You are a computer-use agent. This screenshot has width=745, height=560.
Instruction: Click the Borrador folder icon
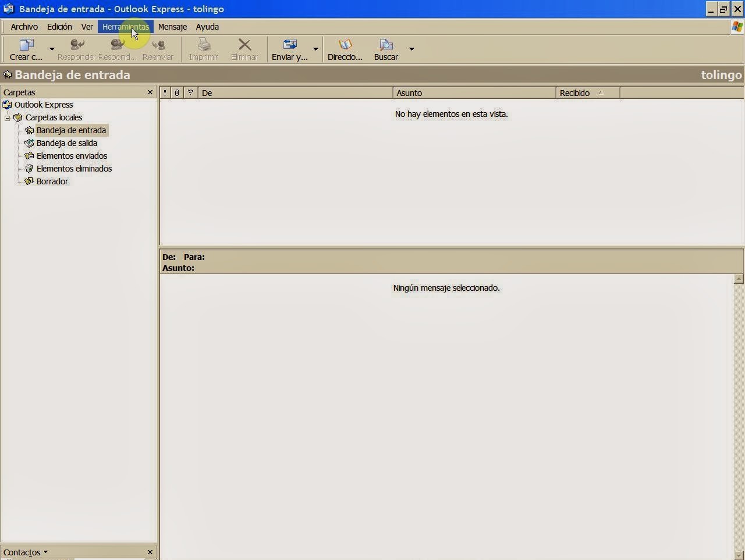coord(29,181)
